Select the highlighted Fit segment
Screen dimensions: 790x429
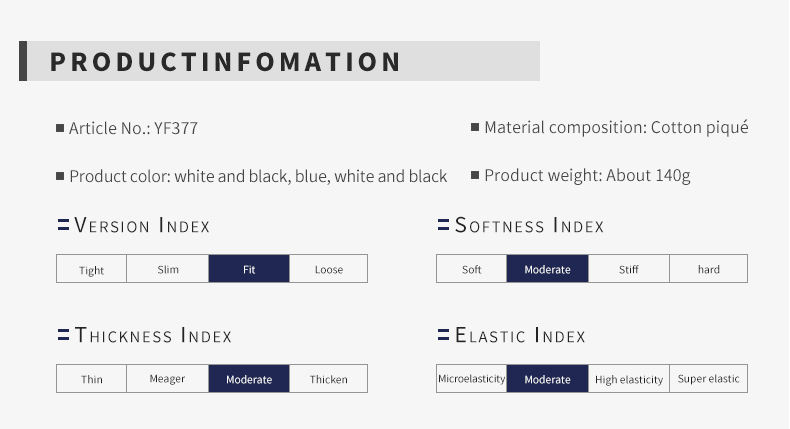pos(249,269)
